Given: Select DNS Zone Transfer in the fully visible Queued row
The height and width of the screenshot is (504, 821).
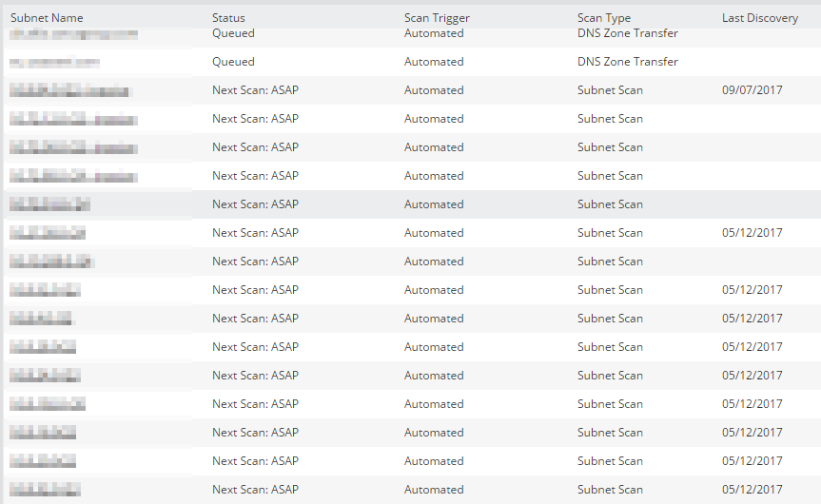Looking at the screenshot, I should 627,62.
